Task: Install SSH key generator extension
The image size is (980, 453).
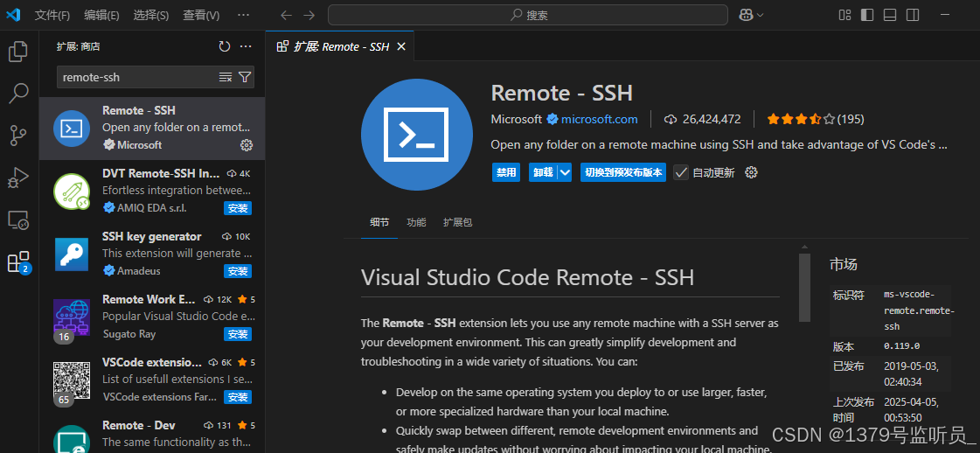Action: click(238, 271)
